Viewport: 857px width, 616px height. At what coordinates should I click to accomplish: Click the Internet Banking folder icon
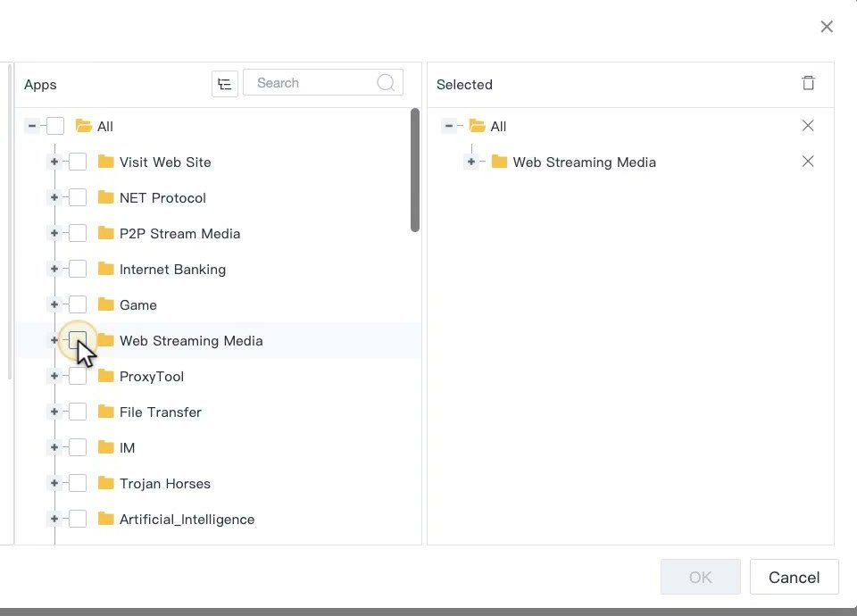105,269
